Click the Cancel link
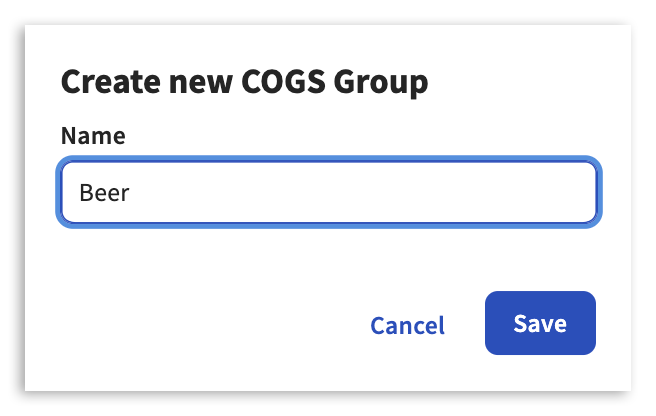This screenshot has width=656, height=416. click(x=407, y=325)
